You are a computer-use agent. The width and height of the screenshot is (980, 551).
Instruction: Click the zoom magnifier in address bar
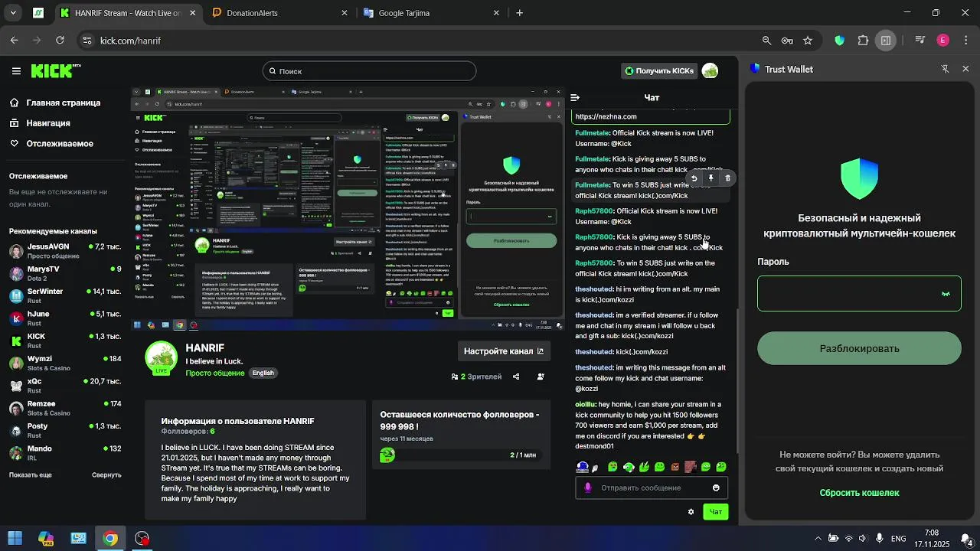[766, 41]
